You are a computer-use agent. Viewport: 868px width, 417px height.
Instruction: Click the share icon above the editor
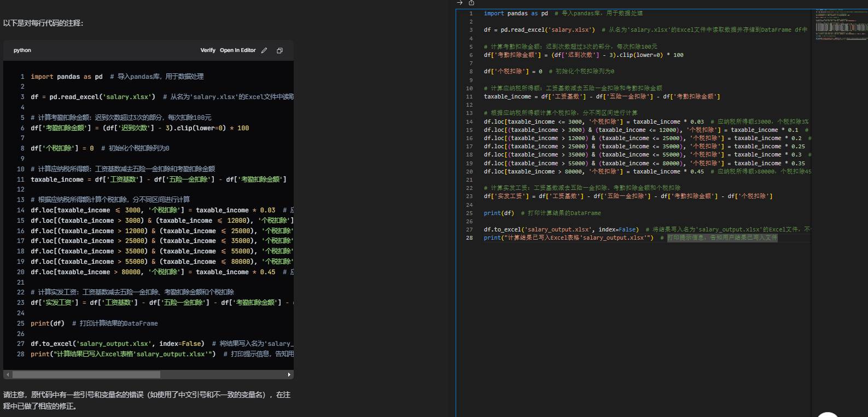pyautogui.click(x=471, y=3)
